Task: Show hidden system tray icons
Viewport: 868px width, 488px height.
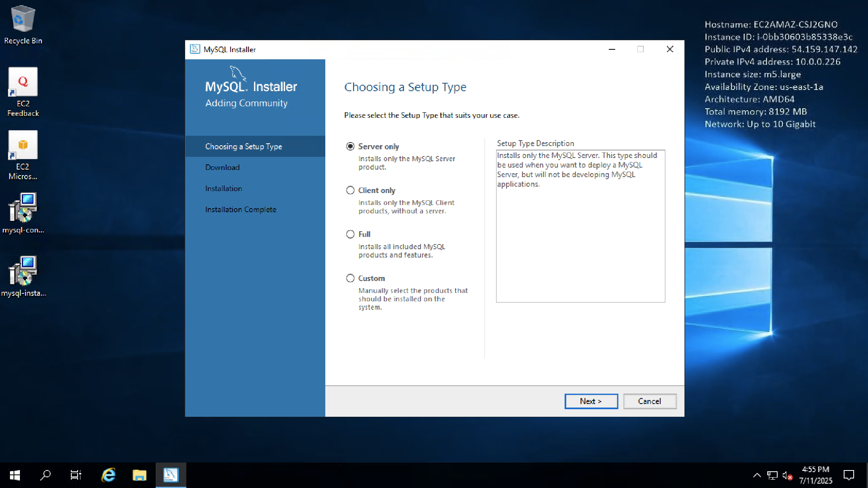Action: pos(757,475)
